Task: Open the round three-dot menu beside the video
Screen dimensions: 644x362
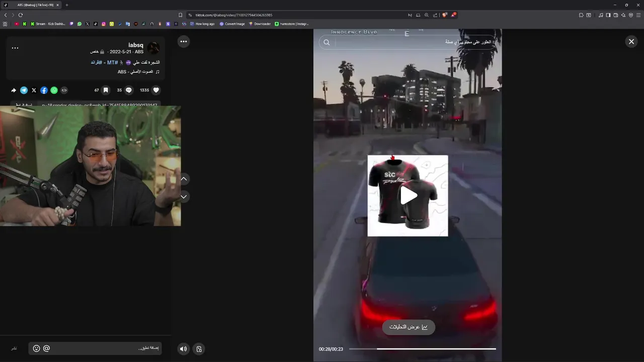Action: coord(184,41)
